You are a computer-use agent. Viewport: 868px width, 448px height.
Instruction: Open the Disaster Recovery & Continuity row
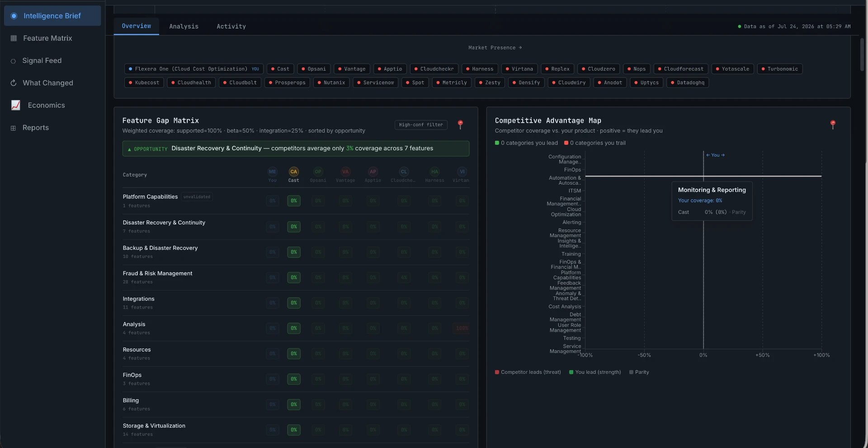pos(296,226)
